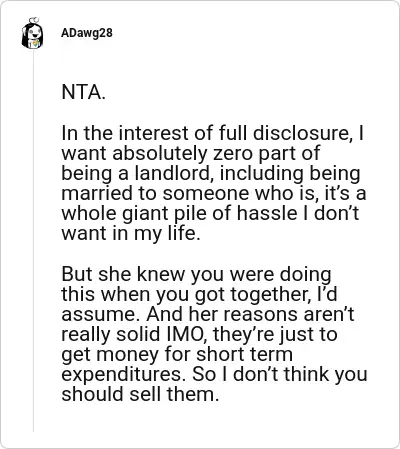Click the line starting "want absolutely zero part of"

point(191,154)
